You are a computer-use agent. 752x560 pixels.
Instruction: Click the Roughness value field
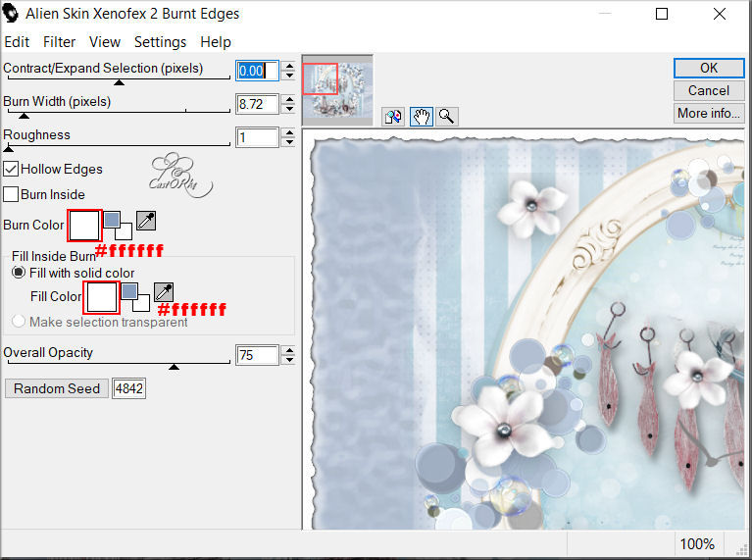[257, 137]
